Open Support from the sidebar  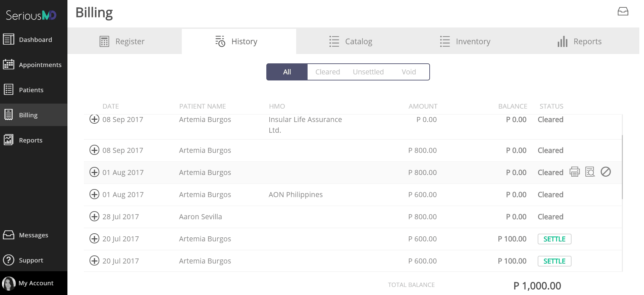34,260
